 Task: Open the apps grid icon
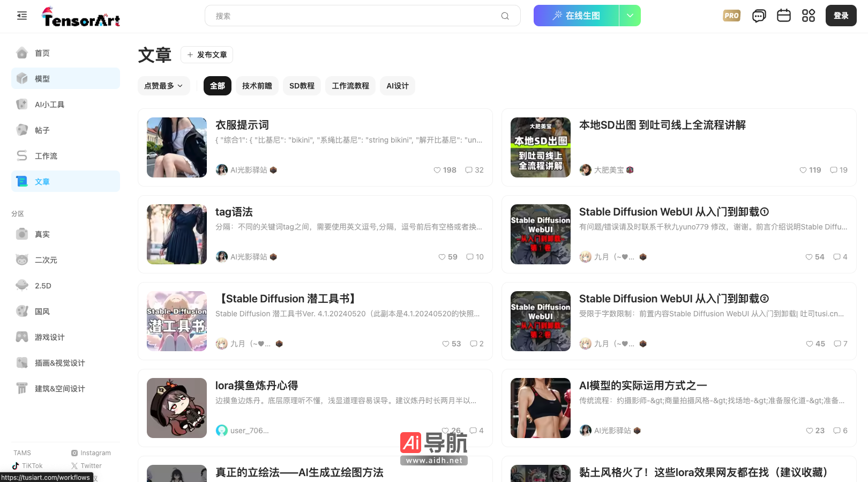coord(808,16)
